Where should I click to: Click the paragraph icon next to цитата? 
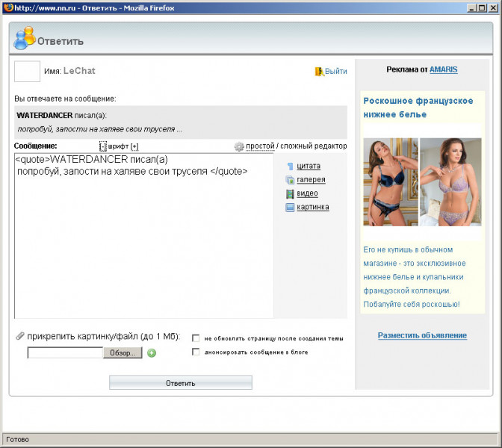coord(290,166)
